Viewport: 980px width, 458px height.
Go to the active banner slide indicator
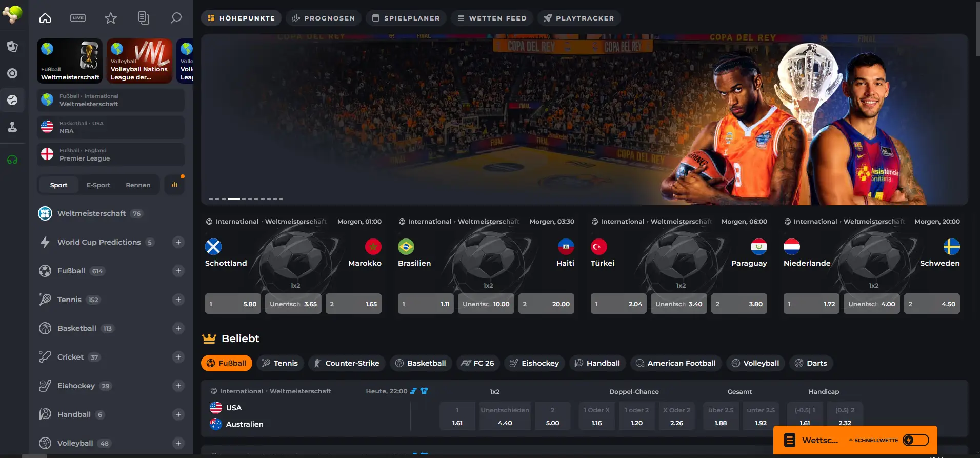[x=234, y=198]
